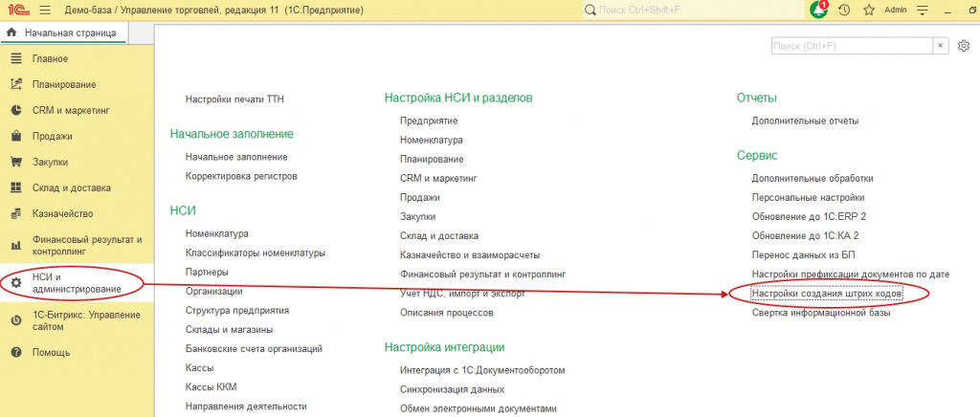This screenshot has height=417, width=980.
Task: Open Учет НДС, импорт и экспорт
Action: (x=462, y=294)
